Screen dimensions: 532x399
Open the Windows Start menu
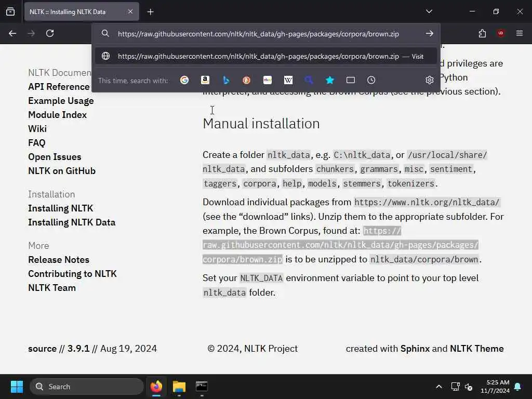coord(17,387)
